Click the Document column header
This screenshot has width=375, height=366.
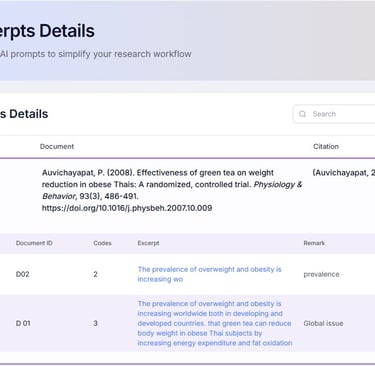pyautogui.click(x=57, y=146)
